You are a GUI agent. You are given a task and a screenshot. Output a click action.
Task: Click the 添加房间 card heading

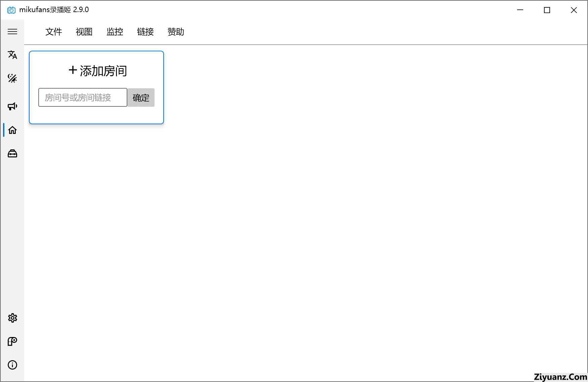[x=97, y=71]
